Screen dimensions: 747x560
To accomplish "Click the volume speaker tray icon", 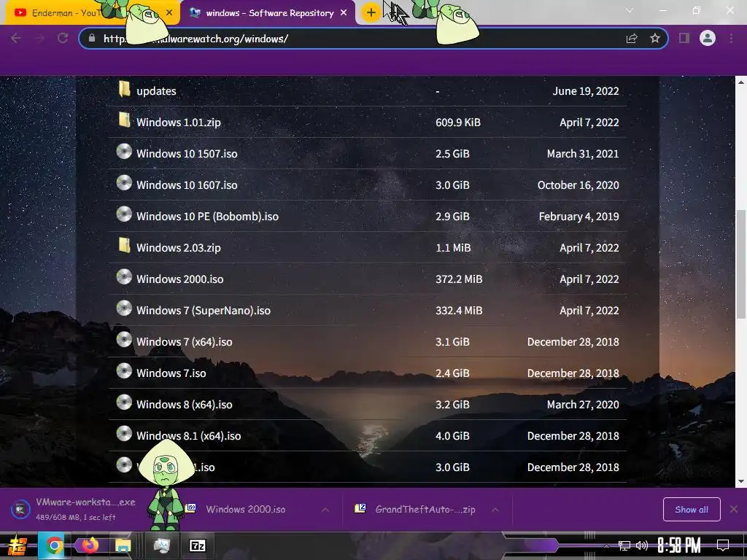I will pyautogui.click(x=642, y=545).
